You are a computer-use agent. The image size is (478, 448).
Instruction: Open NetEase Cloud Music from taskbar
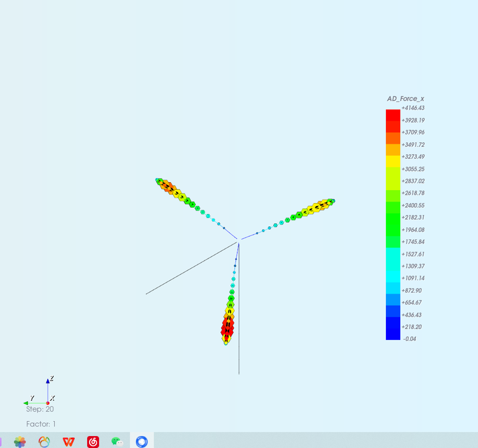pos(93,441)
